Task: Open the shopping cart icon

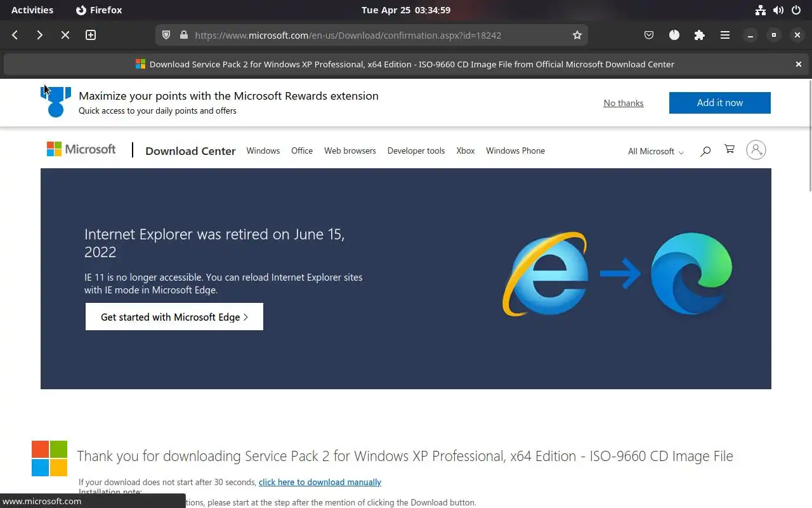Action: coord(730,149)
